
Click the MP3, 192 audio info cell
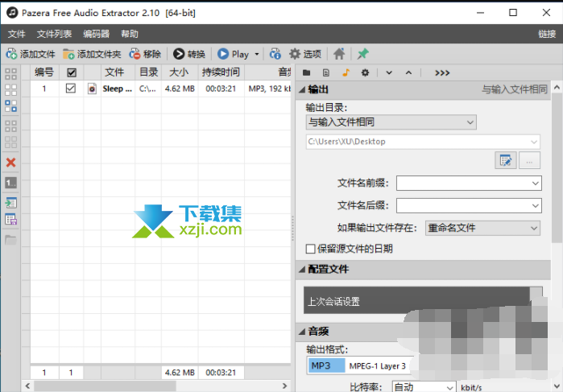(269, 89)
